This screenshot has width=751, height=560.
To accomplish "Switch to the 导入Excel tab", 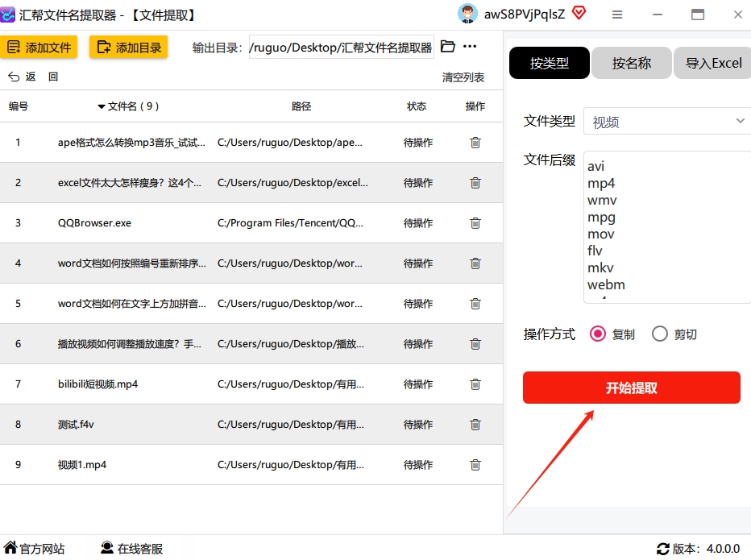I will (712, 63).
